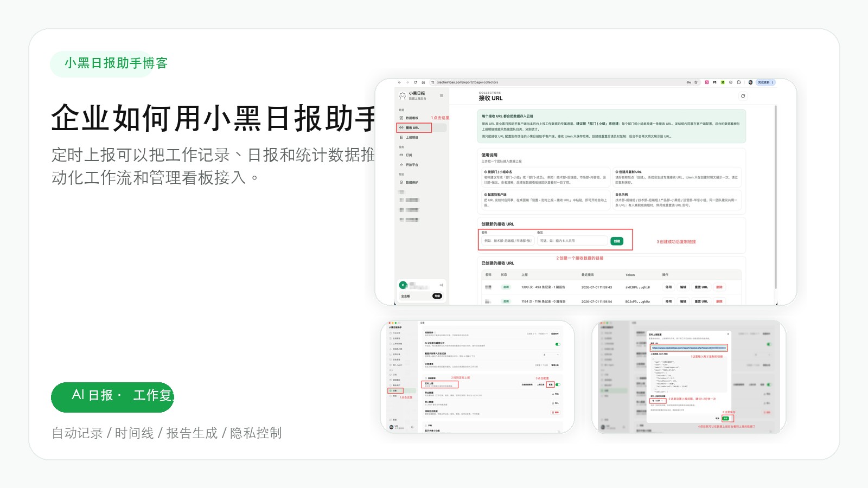Click 删除 for the skK3HN token row

pos(719,287)
